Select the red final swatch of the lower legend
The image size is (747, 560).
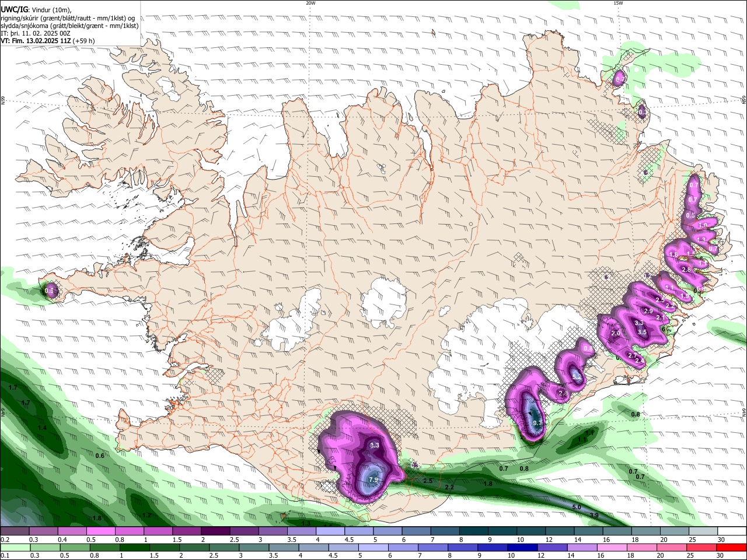pos(731,547)
